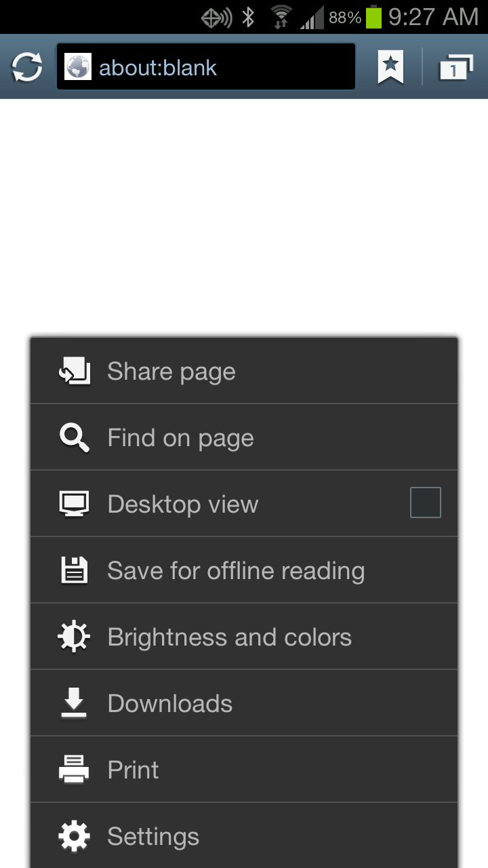The image size is (488, 868).
Task: Select Save for offline reading
Action: [x=235, y=570]
